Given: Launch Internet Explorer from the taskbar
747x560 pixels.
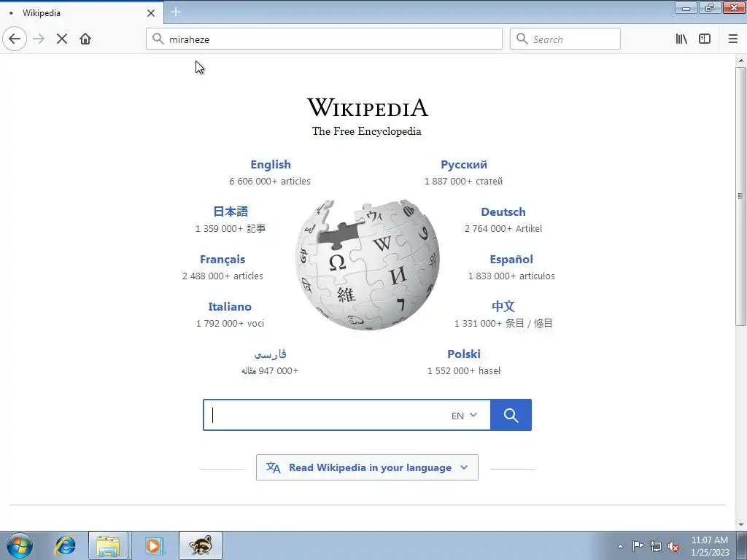Looking at the screenshot, I should 65,545.
